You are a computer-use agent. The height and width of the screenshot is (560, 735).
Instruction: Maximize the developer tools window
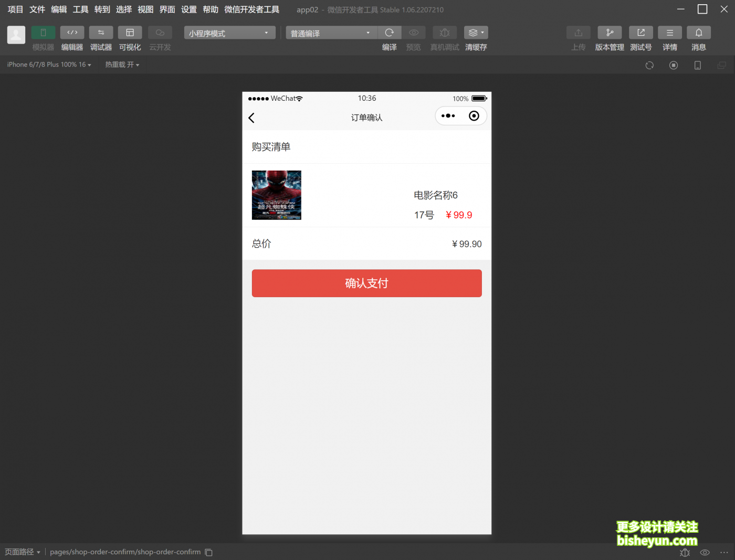(702, 9)
